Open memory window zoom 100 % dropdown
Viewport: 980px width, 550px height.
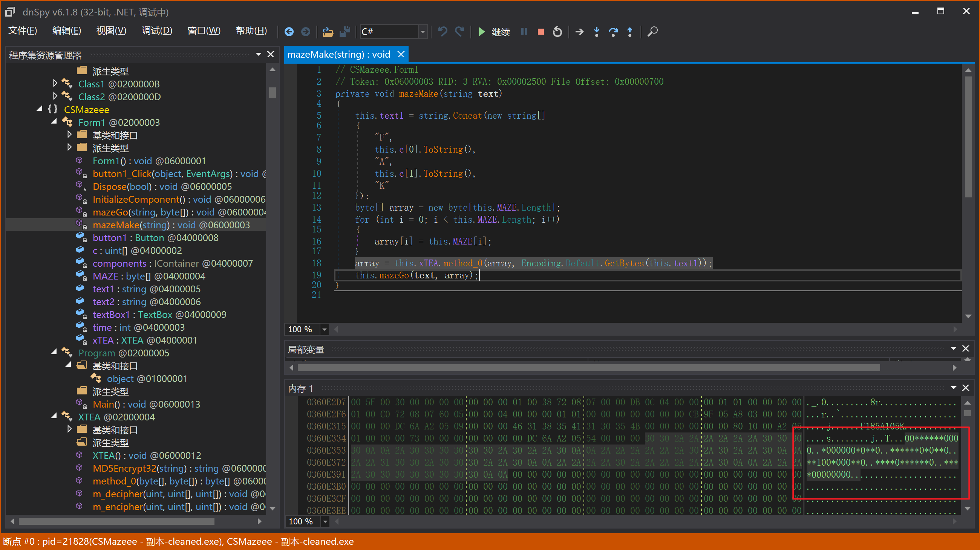pyautogui.click(x=325, y=521)
